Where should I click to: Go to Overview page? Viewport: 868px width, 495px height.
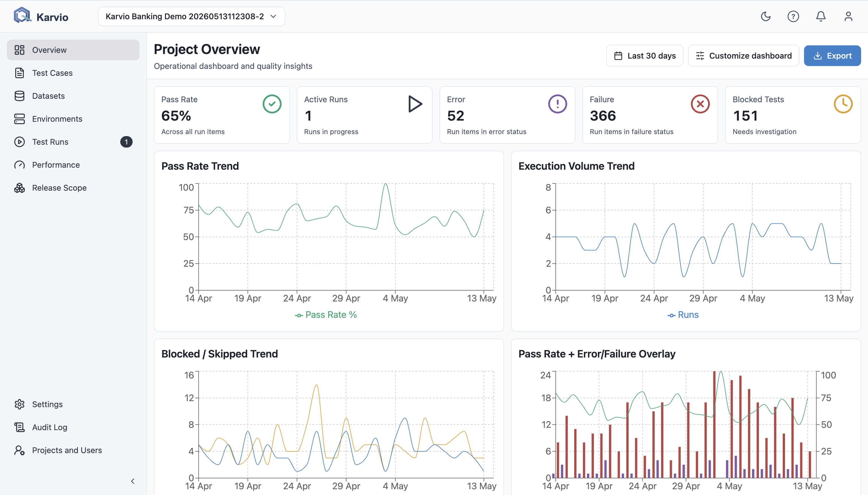pyautogui.click(x=73, y=50)
